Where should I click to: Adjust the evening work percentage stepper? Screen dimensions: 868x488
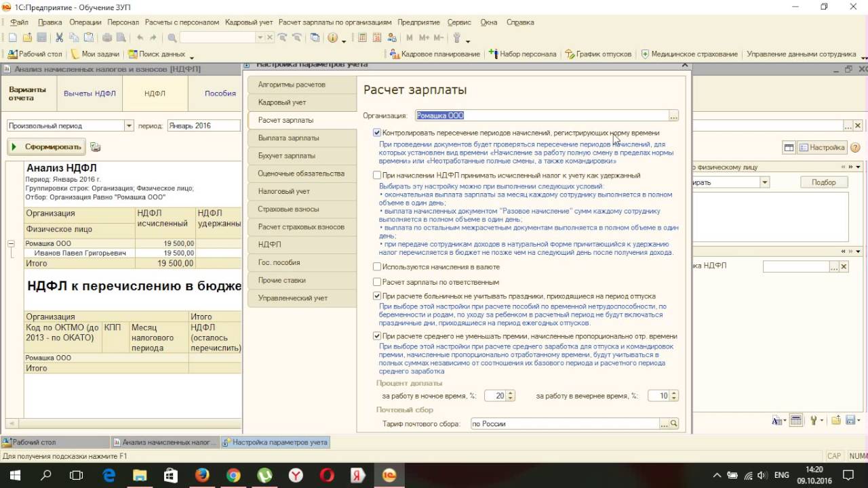coord(673,396)
